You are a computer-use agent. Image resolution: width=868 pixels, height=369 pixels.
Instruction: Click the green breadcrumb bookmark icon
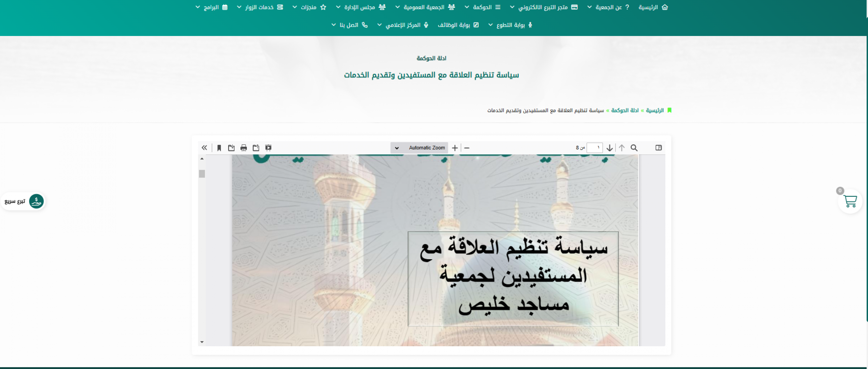click(x=669, y=110)
